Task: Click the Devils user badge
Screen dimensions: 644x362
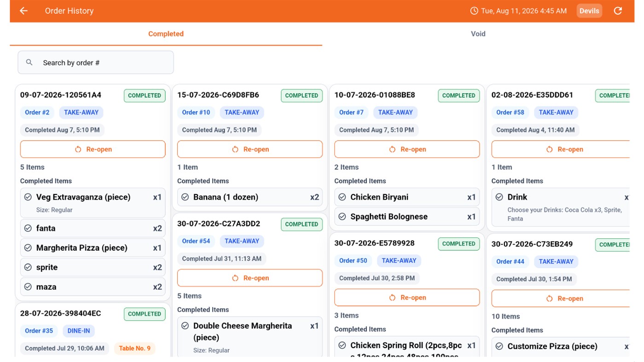Action: coord(589,11)
